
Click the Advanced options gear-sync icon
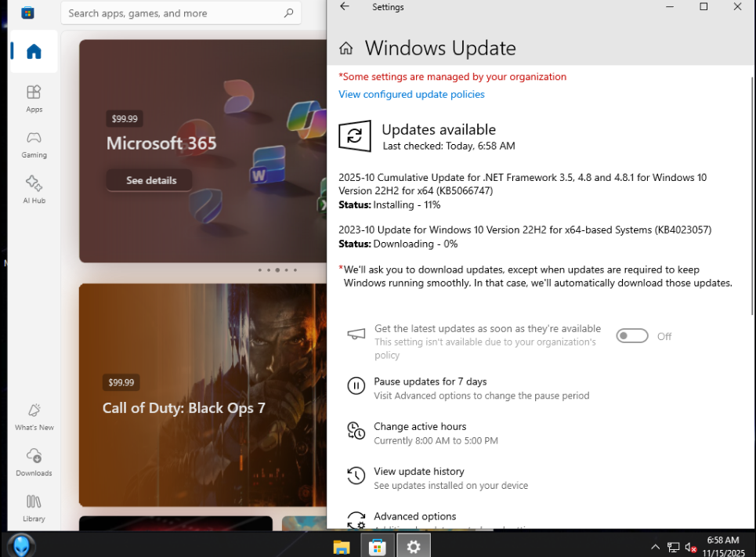356,520
